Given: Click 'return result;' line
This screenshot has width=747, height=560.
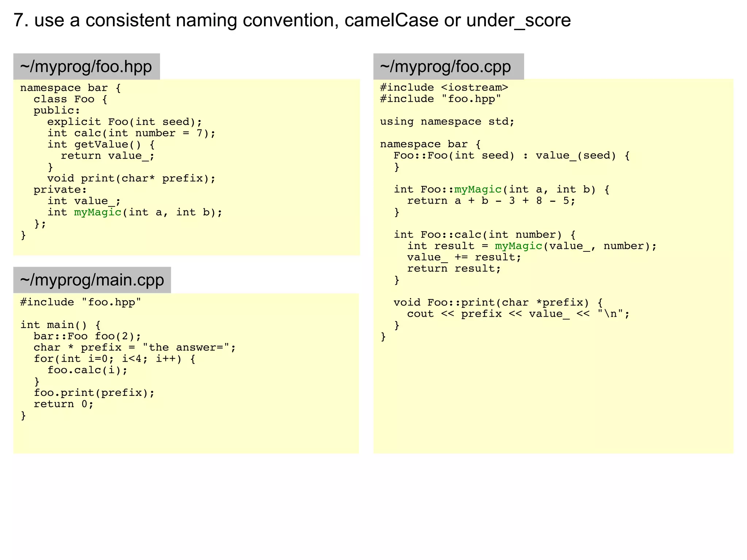Looking at the screenshot, I should coord(454,269).
